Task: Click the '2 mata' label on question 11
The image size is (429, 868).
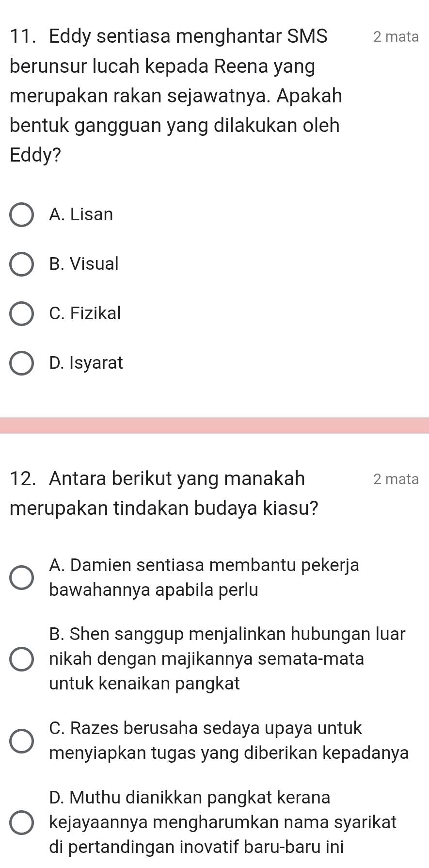Action: pyautogui.click(x=396, y=37)
